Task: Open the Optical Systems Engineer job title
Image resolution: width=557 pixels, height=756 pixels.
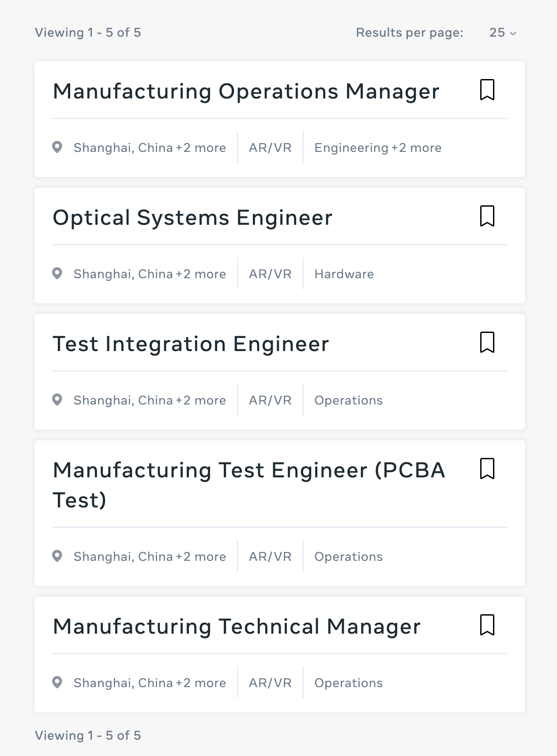Action: [192, 218]
